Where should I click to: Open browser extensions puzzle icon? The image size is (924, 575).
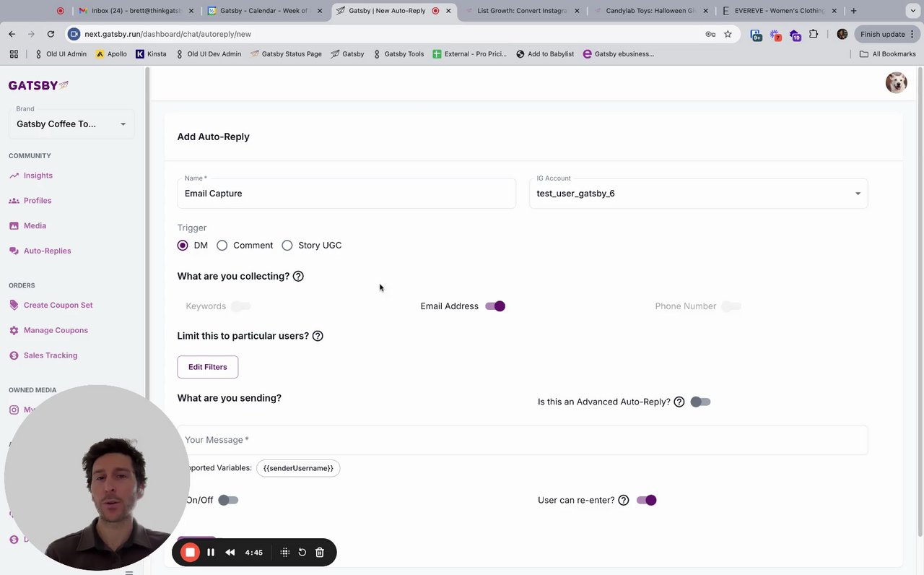coord(814,34)
